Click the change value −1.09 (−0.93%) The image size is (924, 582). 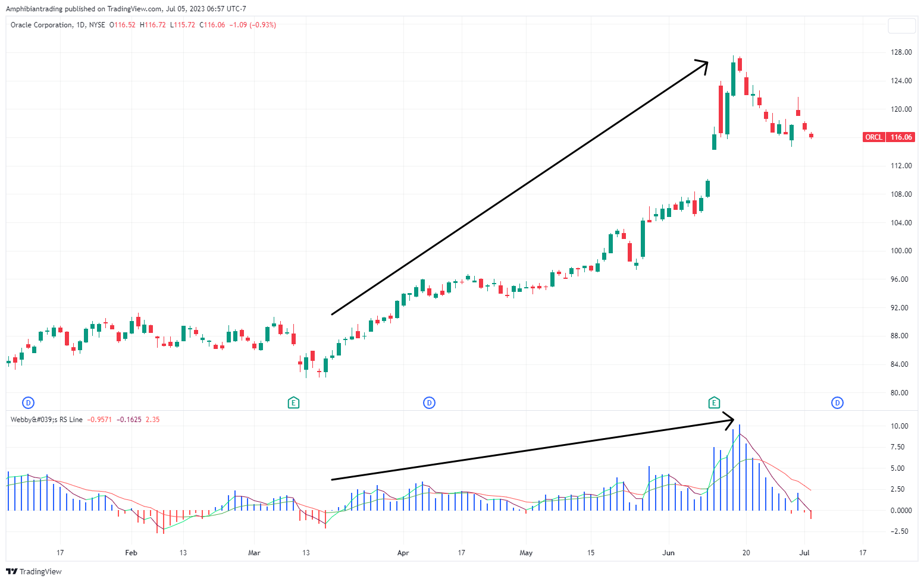pyautogui.click(x=253, y=25)
